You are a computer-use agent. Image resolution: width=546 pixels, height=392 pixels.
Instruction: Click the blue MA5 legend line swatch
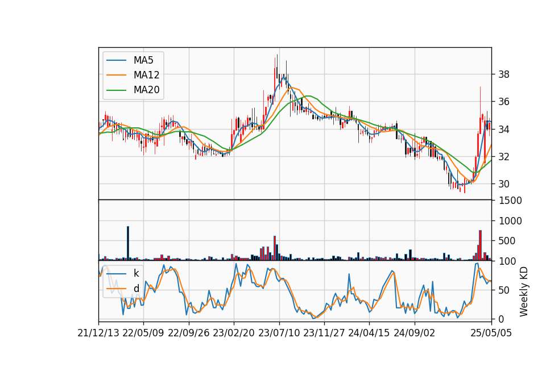point(116,60)
